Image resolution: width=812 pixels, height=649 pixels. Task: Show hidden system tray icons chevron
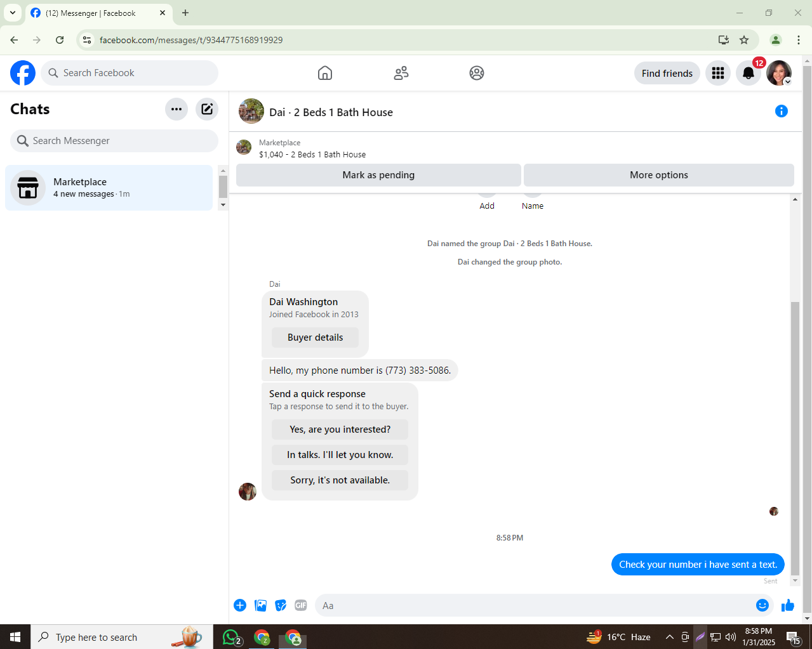coord(669,637)
